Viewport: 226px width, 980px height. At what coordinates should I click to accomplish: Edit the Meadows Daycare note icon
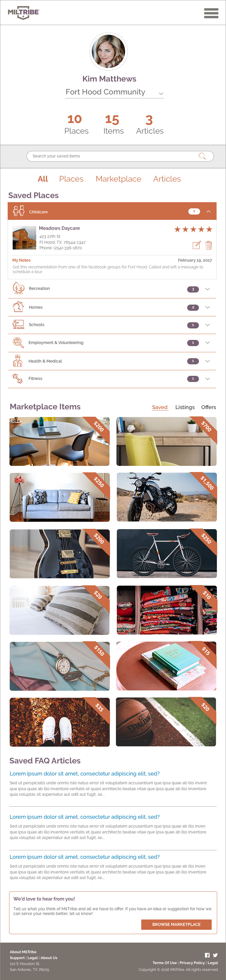pyautogui.click(x=196, y=245)
